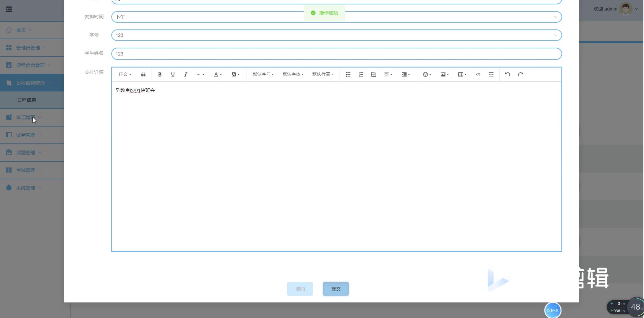Image resolution: width=644 pixels, height=318 pixels.
Task: Open the insert table menu
Action: [x=462, y=74]
